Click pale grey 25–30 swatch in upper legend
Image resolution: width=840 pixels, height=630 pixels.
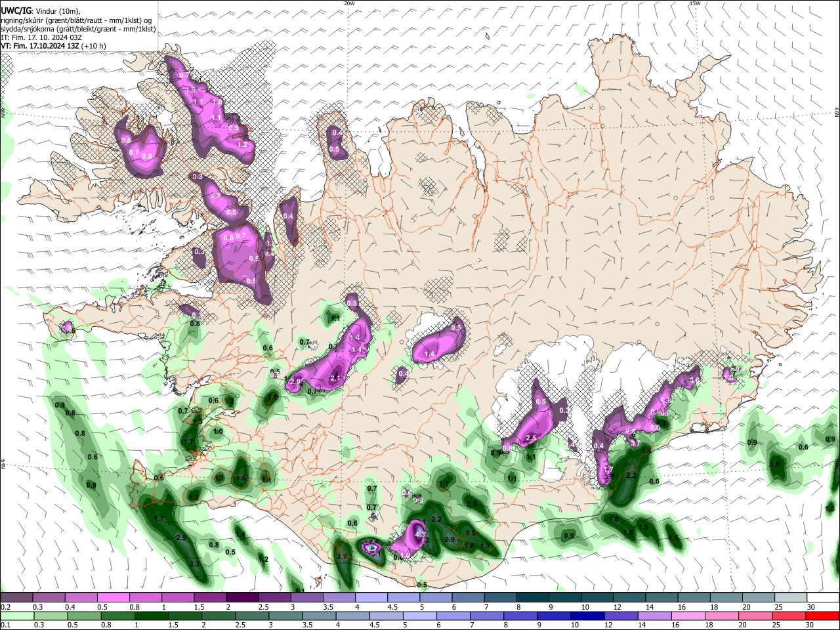point(791,598)
